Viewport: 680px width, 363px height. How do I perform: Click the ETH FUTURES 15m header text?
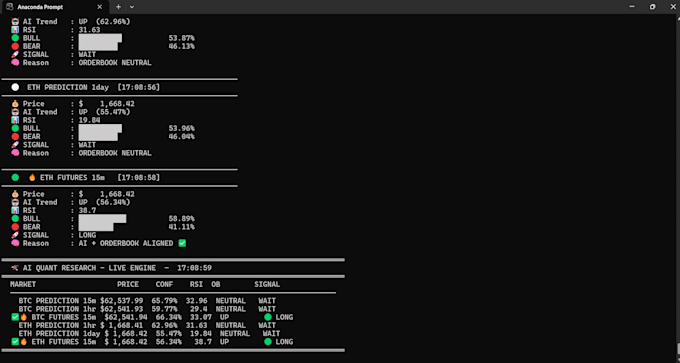[72, 177]
